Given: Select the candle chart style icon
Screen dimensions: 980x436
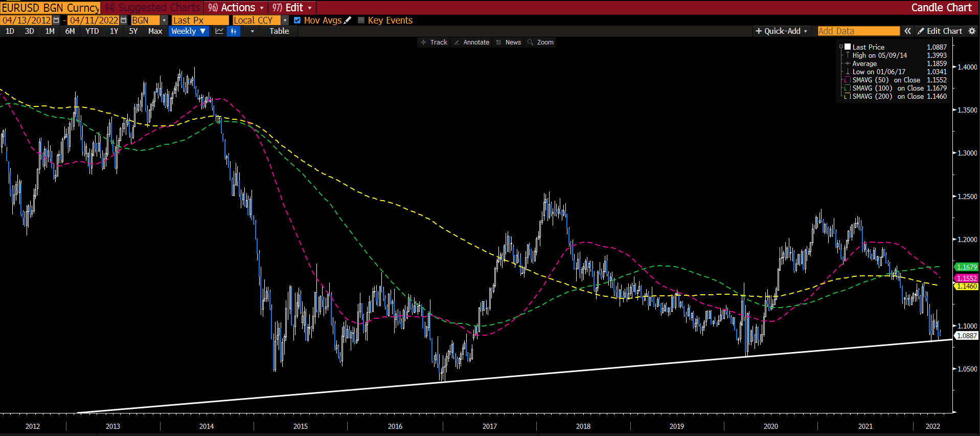Looking at the screenshot, I should coord(234,31).
